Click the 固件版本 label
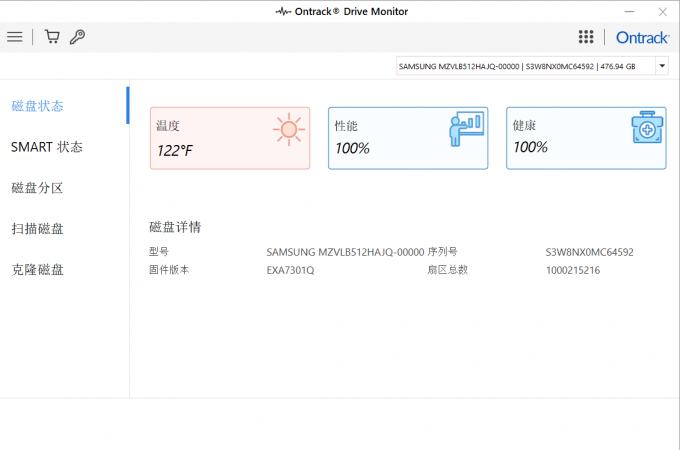Screen dimensions: 680x450 click(169, 270)
